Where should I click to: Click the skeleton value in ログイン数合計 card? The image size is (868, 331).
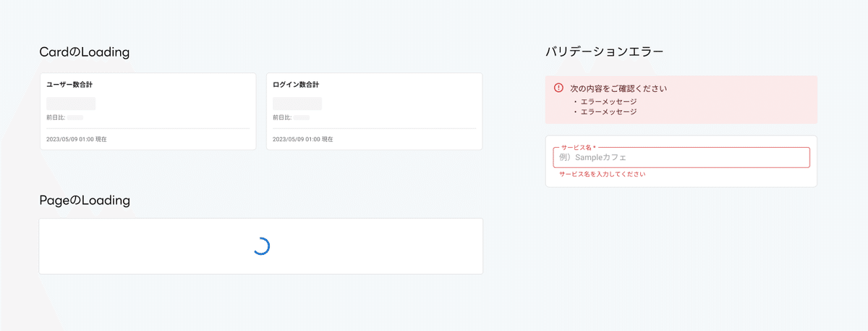tap(297, 104)
